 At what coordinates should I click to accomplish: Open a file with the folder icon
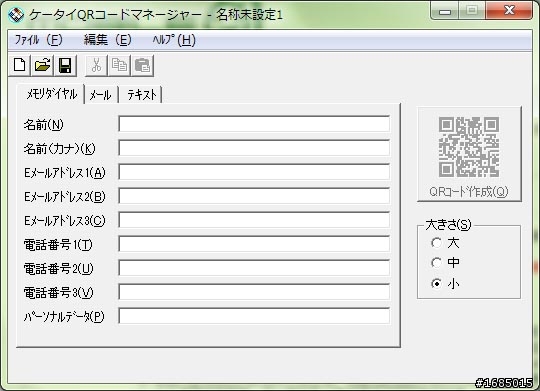[42, 65]
